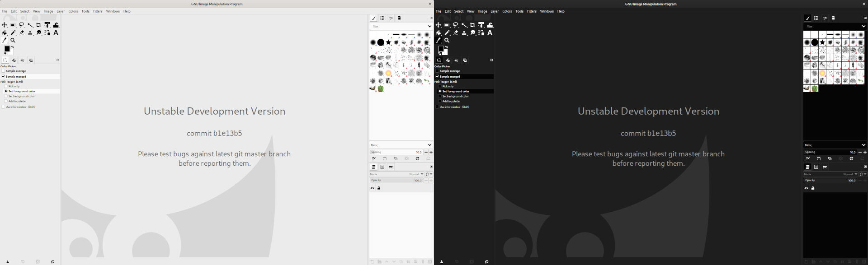Expand the brush filter dropdown in light window
868x265 pixels.
tap(429, 26)
